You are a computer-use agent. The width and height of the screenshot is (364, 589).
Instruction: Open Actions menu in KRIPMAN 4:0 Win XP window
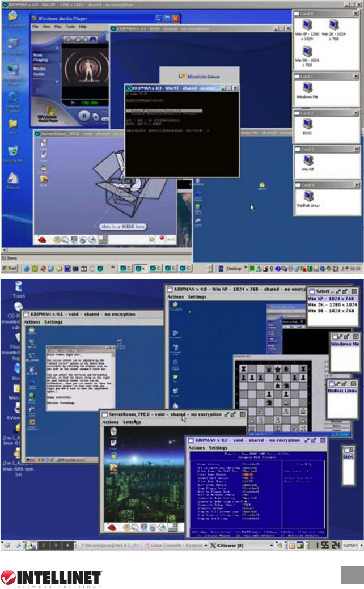tap(175, 296)
